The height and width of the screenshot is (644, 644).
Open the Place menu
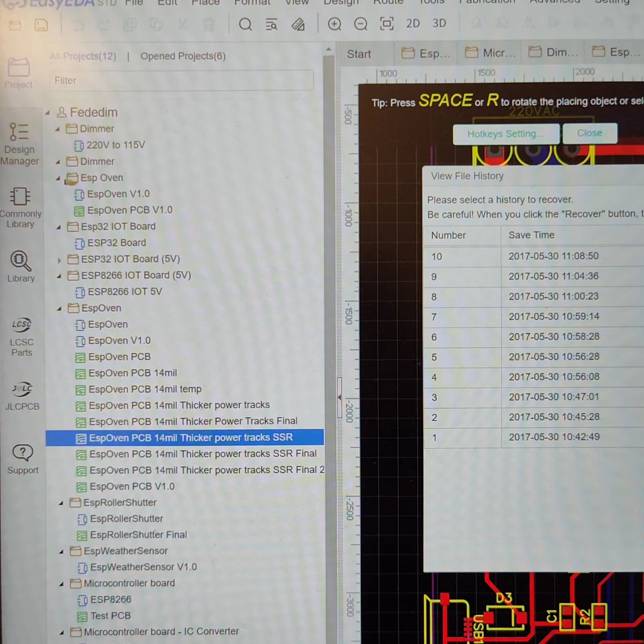[x=206, y=3]
